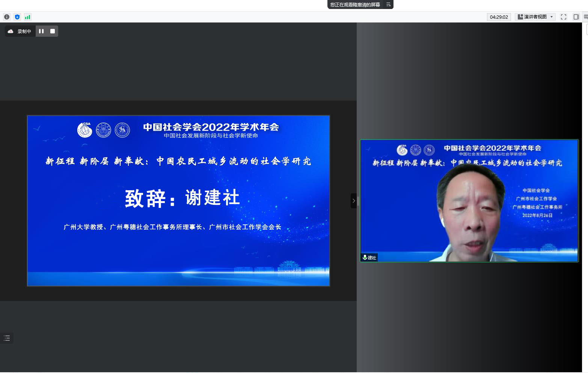Open the list menu icon at bottom left
The width and height of the screenshot is (588, 373).
tap(7, 338)
